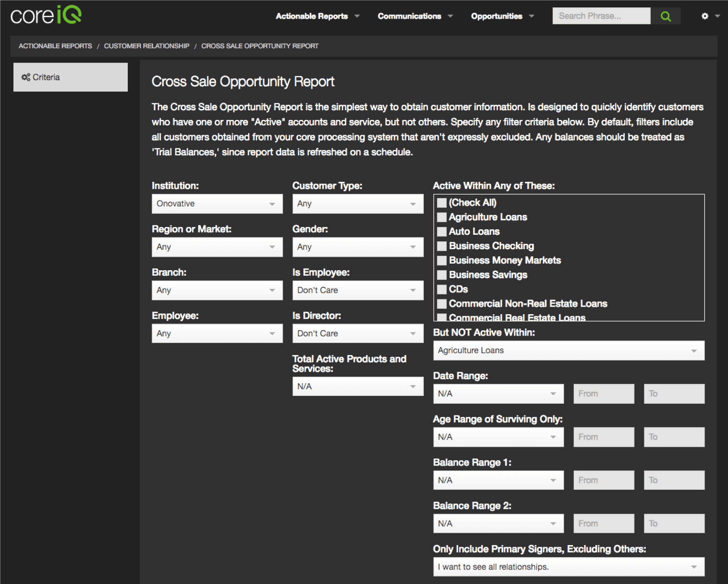Screen dimensions: 728x584
Task: Open the Date Range dropdown
Action: 498,394
